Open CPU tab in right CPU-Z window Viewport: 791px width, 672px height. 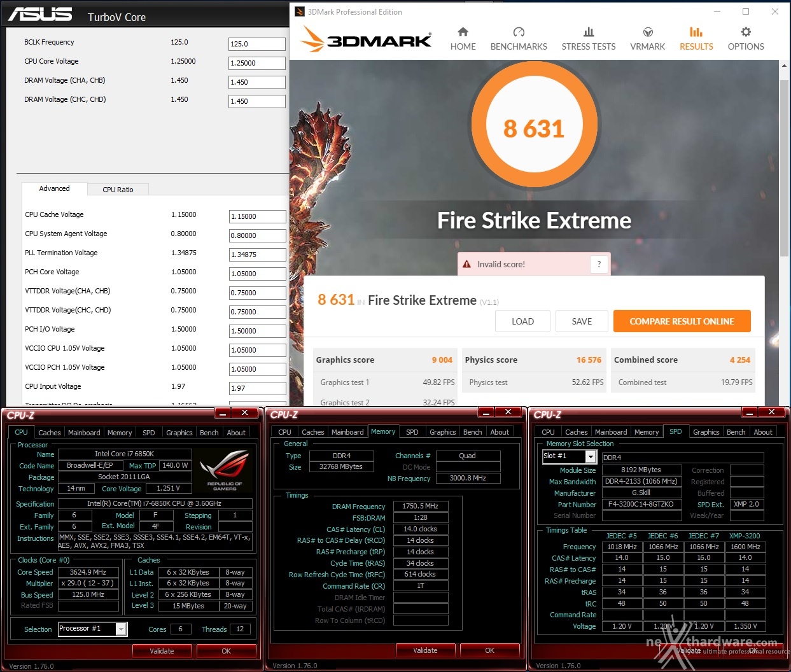click(548, 432)
